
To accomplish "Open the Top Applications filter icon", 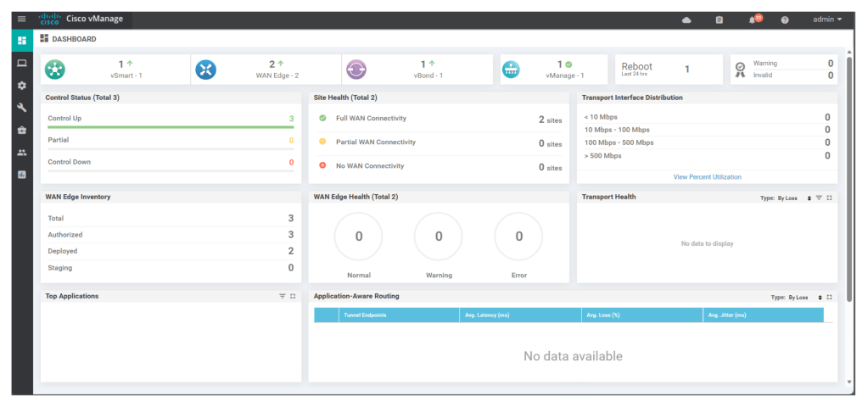I will 283,297.
